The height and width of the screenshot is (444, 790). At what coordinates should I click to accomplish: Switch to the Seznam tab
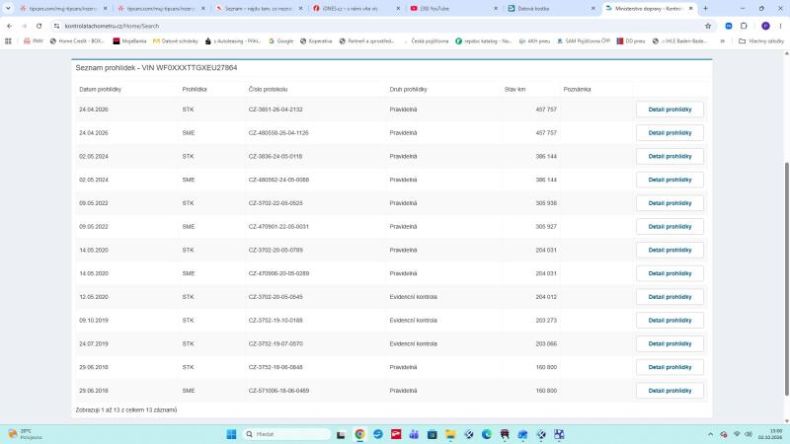pyautogui.click(x=259, y=9)
